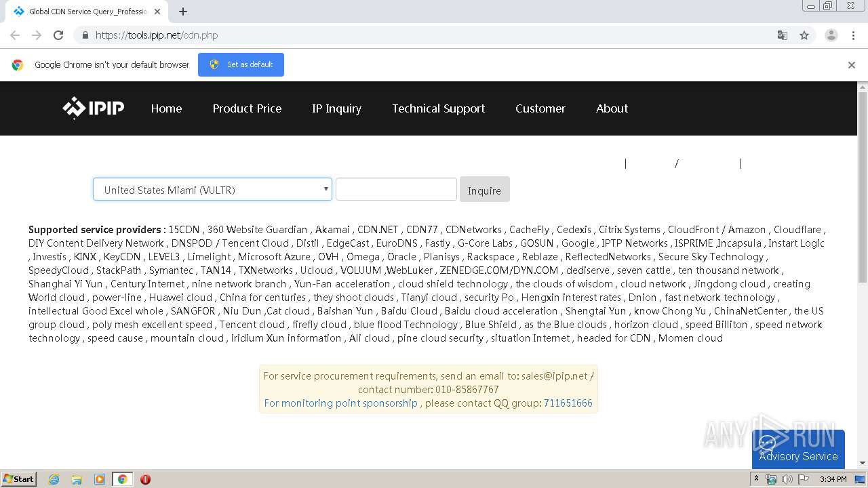Switch to Chrome taskbar icon
This screenshot has width=868, height=488.
click(122, 479)
